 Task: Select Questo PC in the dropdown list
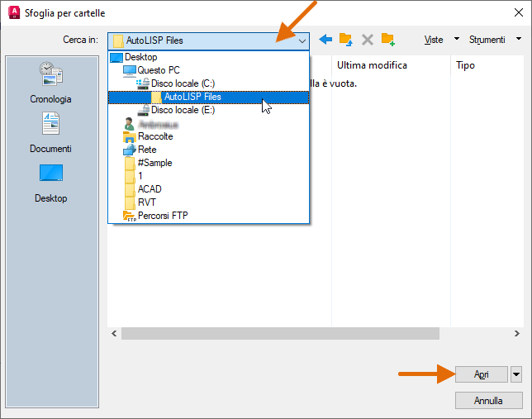coord(209,70)
